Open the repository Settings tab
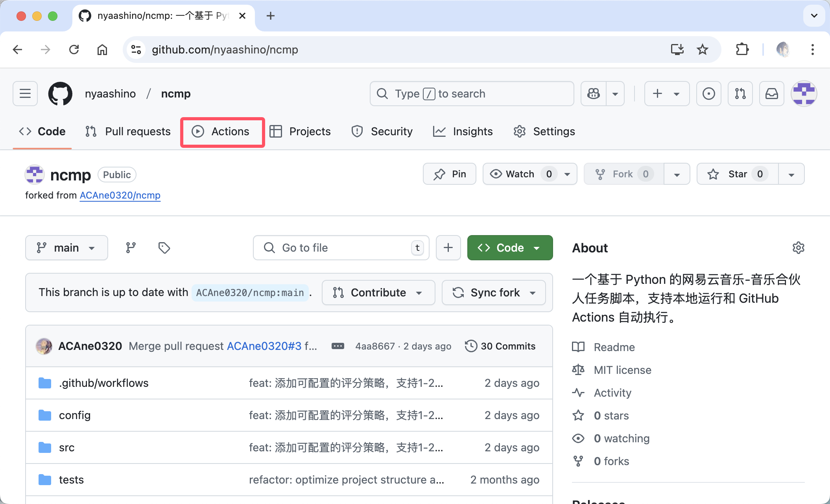Screen dimensions: 830x504 [544, 131]
